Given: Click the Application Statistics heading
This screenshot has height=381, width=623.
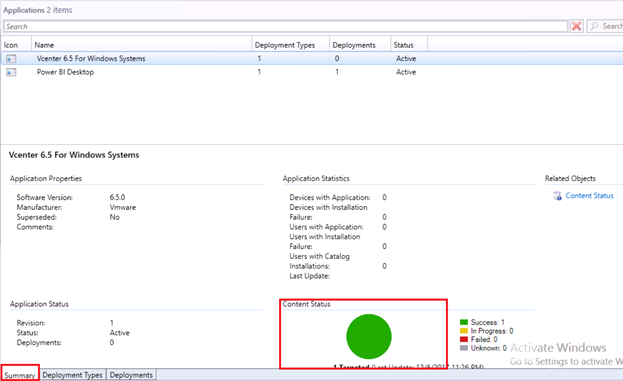Looking at the screenshot, I should click(x=316, y=178).
